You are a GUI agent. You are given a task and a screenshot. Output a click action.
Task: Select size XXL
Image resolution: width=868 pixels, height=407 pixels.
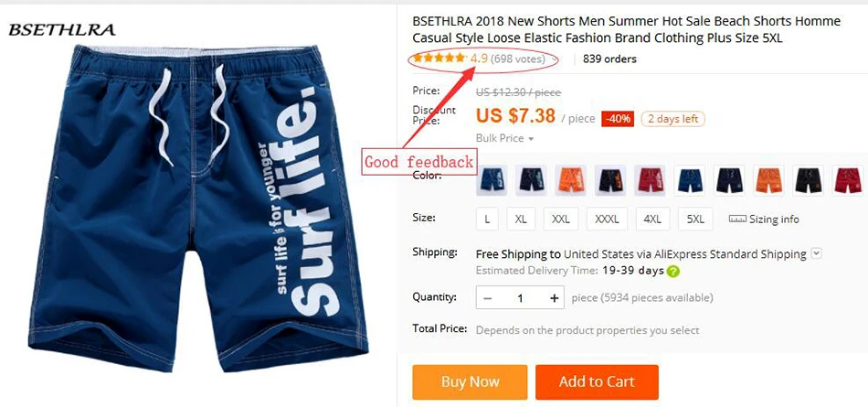click(x=561, y=219)
